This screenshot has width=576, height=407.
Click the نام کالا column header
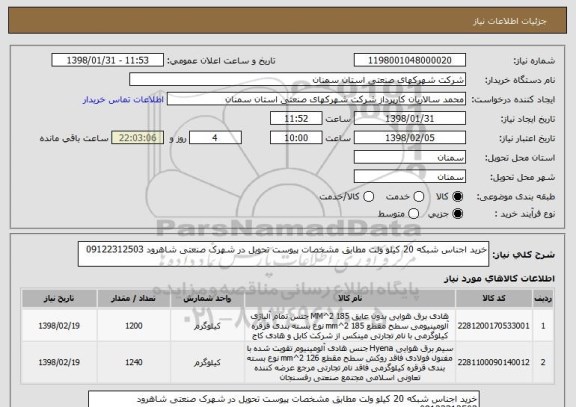pos(350,298)
